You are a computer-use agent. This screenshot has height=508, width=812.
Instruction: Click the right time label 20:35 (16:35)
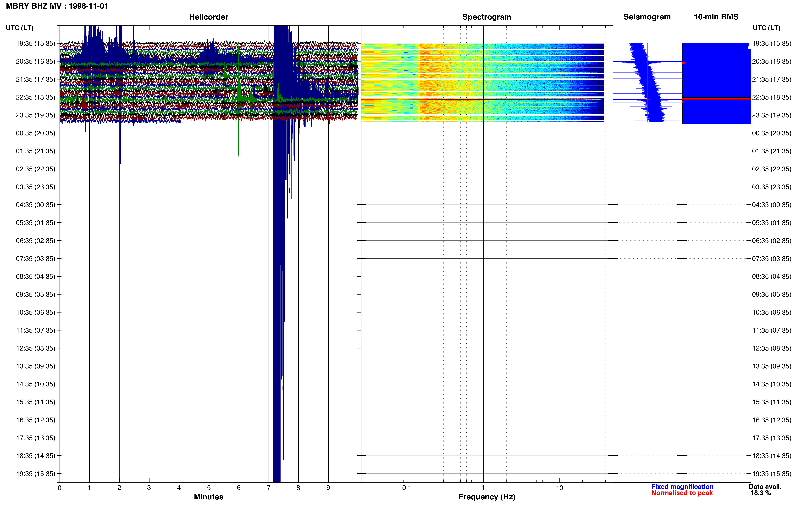[772, 61]
